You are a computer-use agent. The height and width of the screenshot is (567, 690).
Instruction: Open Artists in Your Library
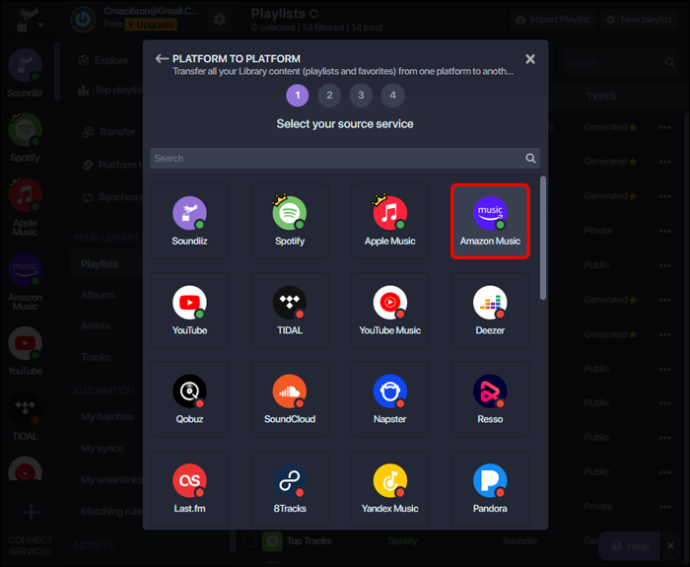pos(95,326)
